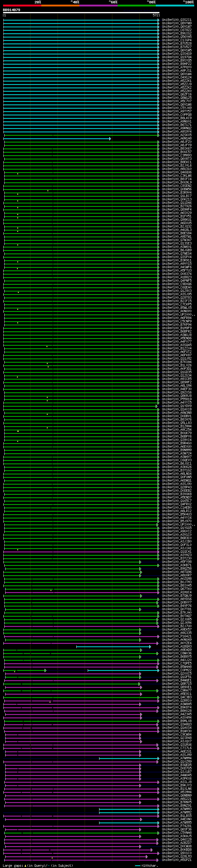Select the UniRef100_Q31RU6 label
Image resolution: width=197 pixels, height=868 pixels.
click(177, 745)
